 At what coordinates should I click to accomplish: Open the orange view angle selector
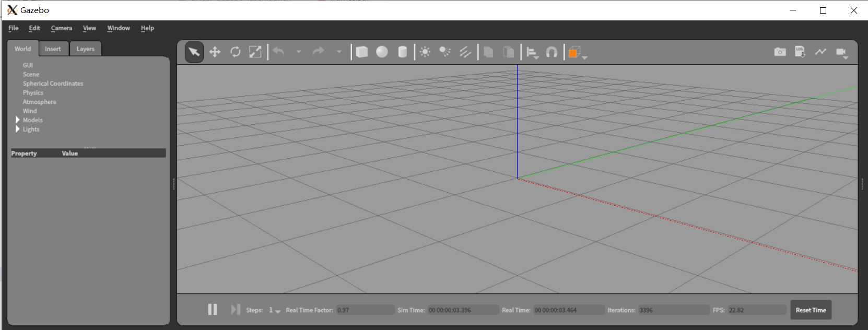tap(577, 52)
